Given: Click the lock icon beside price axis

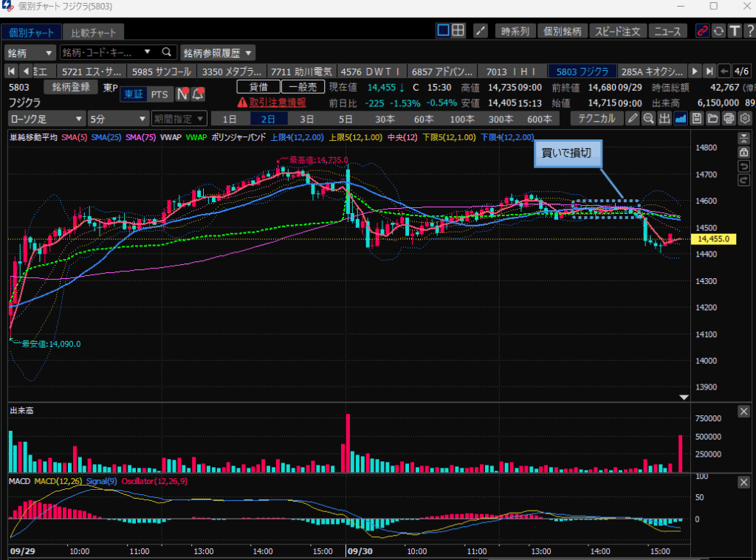Looking at the screenshot, I should (743, 152).
